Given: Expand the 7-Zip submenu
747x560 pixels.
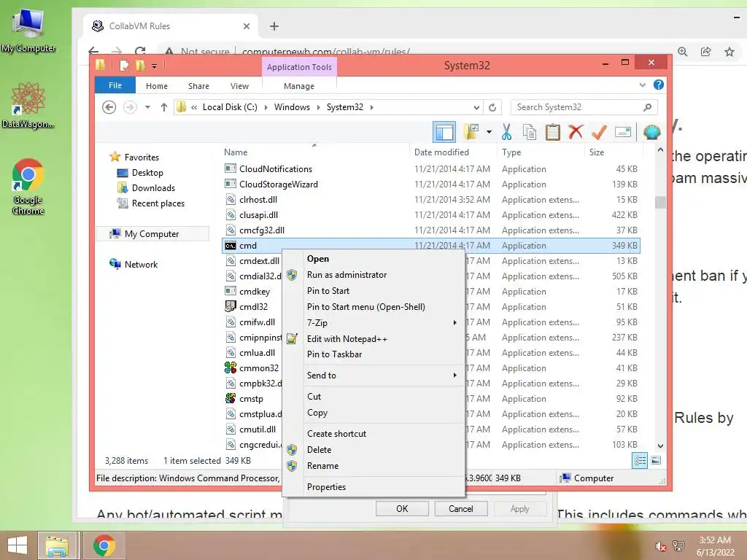Looking at the screenshot, I should point(455,323).
